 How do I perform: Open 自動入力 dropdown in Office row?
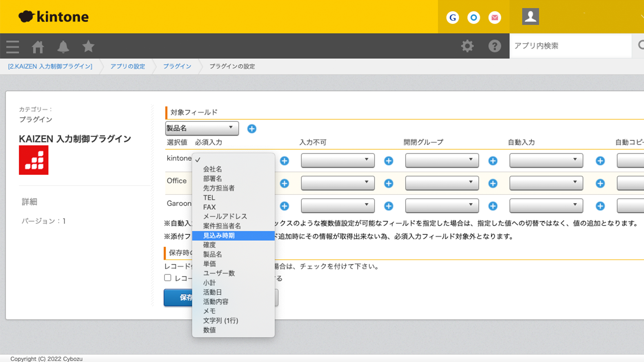(x=546, y=183)
